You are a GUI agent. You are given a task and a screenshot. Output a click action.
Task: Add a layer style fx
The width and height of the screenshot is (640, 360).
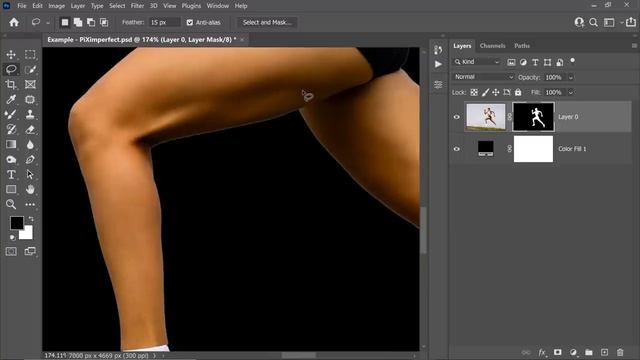542,352
